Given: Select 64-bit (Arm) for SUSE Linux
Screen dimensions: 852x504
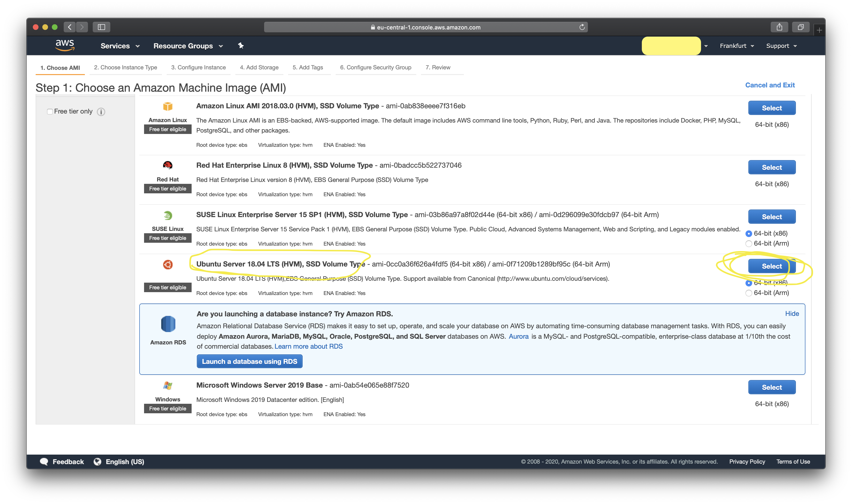Looking at the screenshot, I should tap(748, 243).
